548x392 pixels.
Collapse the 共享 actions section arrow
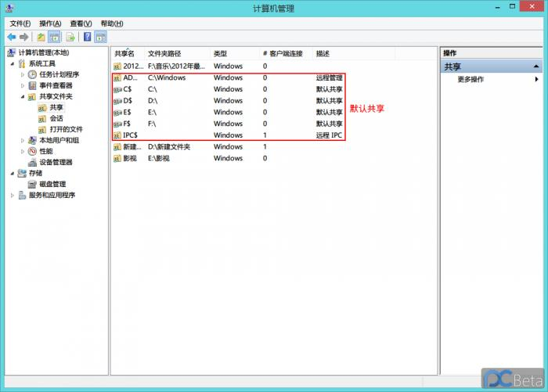pos(536,67)
